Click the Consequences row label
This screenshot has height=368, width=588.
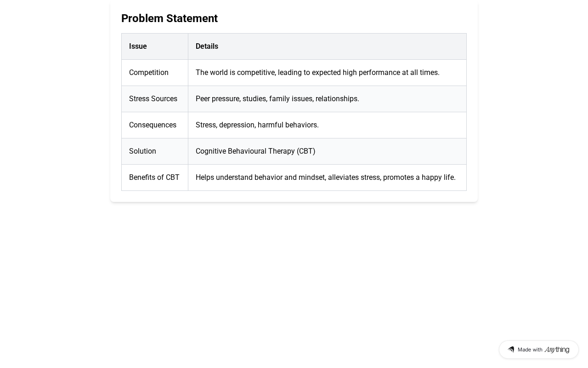[153, 125]
